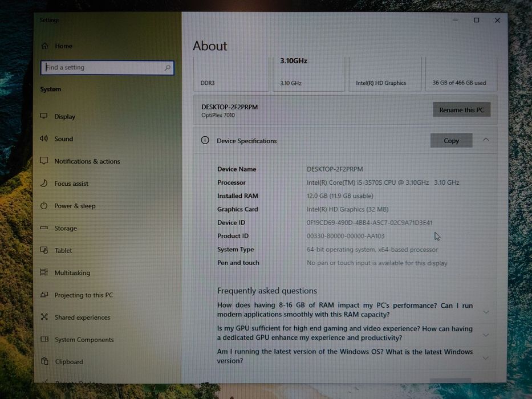Click the Device Specifications info icon
This screenshot has width=532, height=399.
205,140
